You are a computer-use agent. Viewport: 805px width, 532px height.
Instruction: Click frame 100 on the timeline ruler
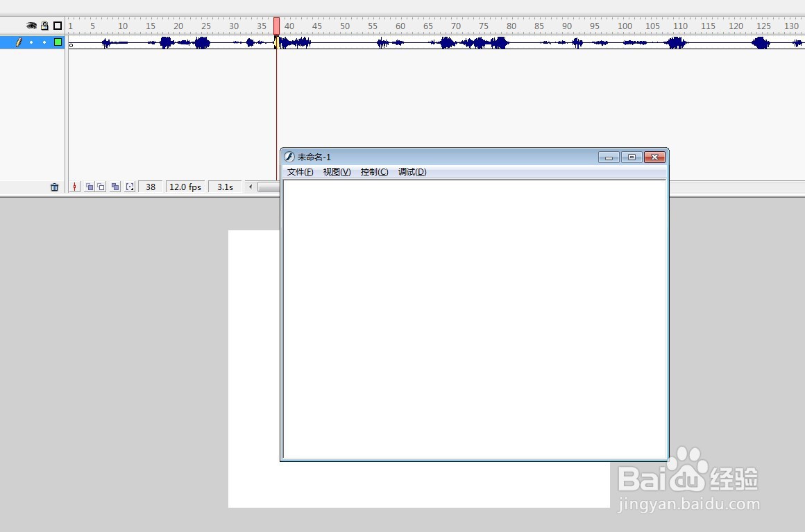(625, 26)
